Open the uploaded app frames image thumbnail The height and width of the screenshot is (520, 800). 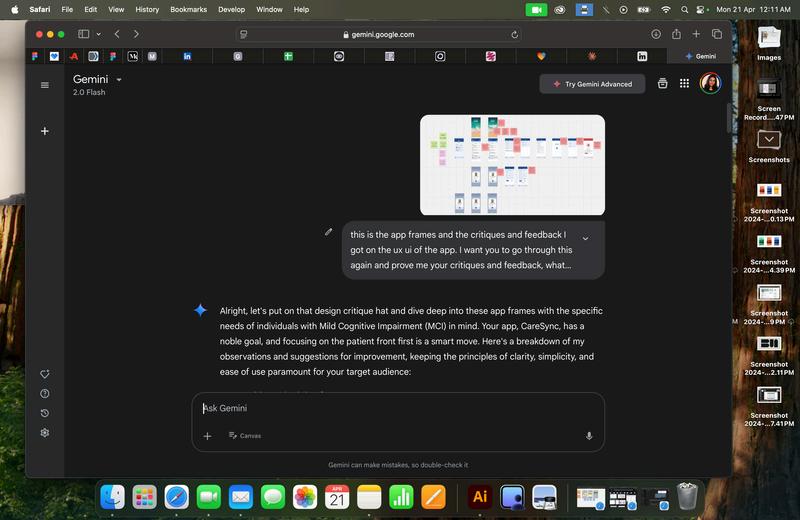pos(512,165)
